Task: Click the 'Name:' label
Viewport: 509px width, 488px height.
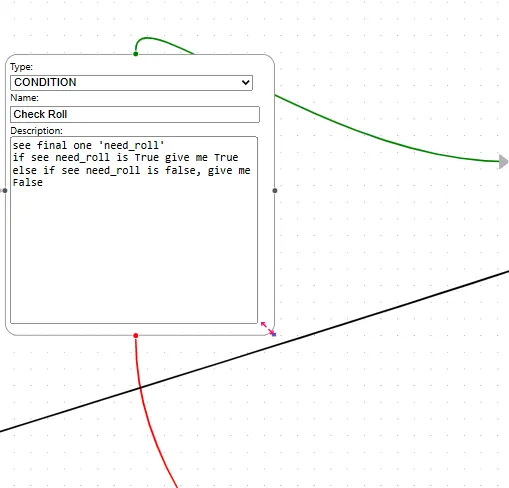Action: pyautogui.click(x=24, y=98)
